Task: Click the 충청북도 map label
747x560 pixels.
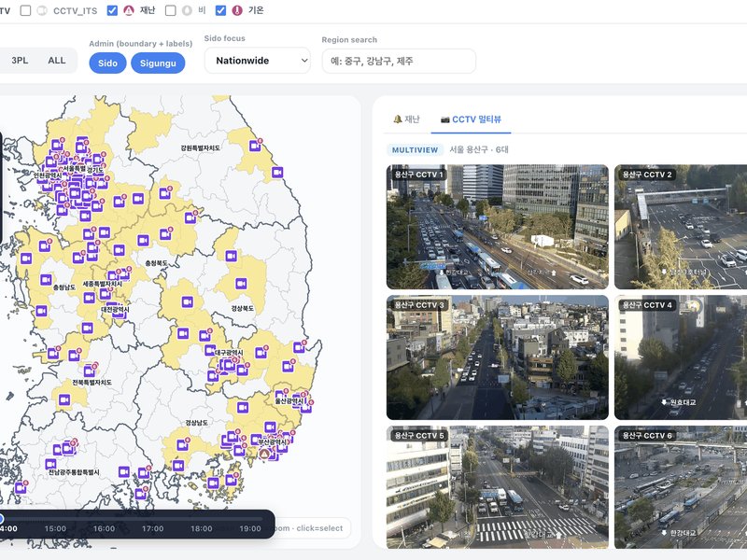Action: (156, 263)
